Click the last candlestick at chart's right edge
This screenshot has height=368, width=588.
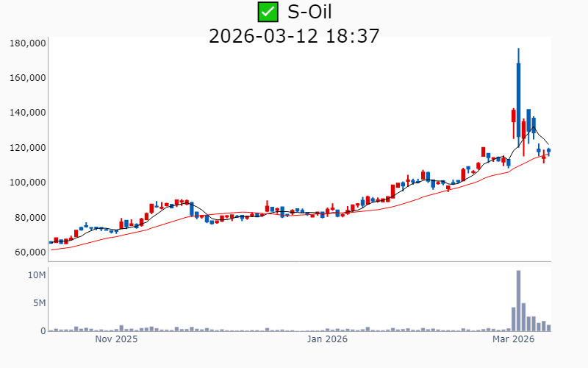[548, 151]
